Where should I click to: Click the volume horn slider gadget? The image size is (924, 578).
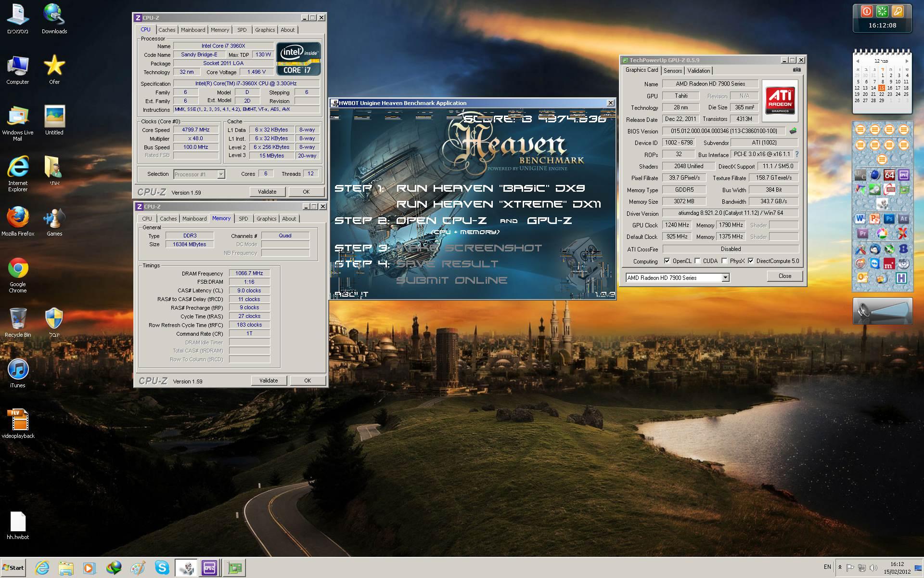[x=883, y=311]
